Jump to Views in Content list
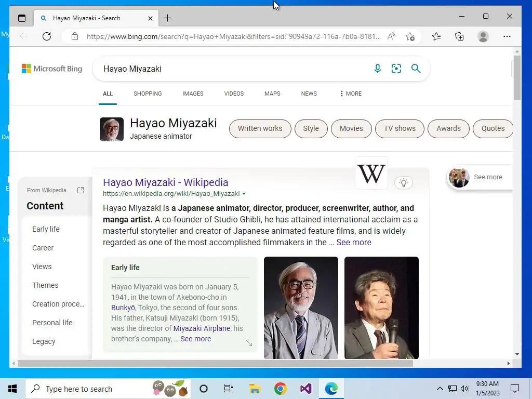This screenshot has height=399, width=532. point(42,267)
